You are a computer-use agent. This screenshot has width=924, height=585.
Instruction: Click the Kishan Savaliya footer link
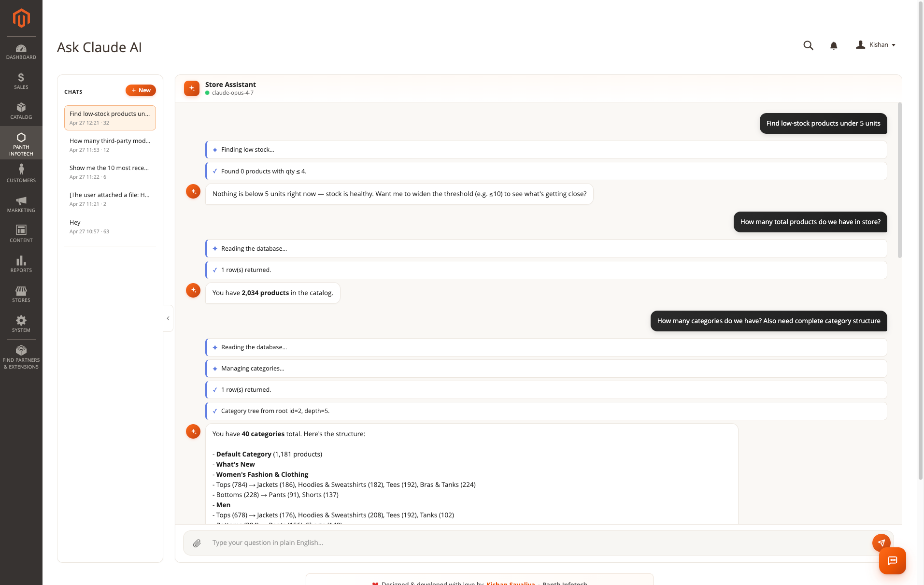(511, 583)
